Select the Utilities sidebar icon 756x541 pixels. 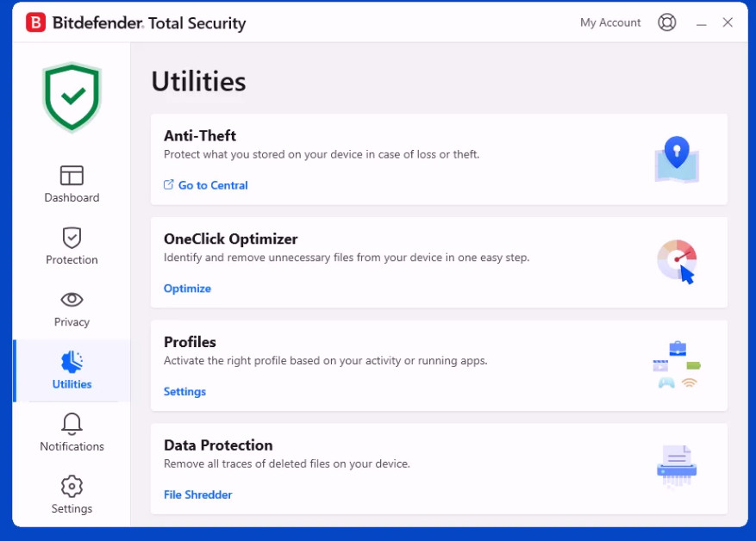[72, 362]
